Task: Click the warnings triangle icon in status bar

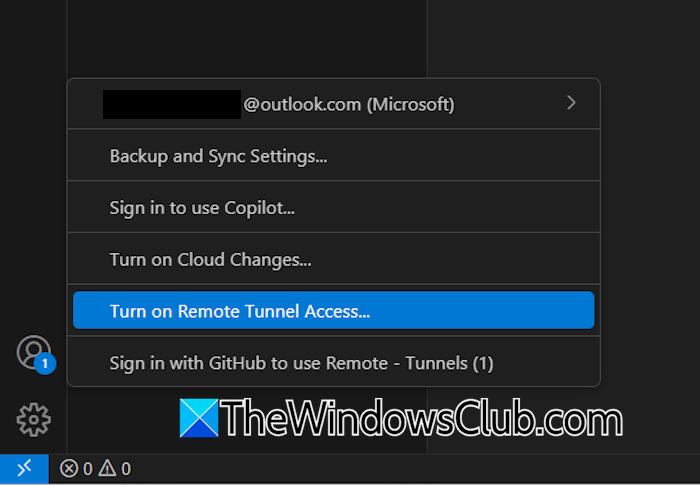Action: pyautogui.click(x=107, y=468)
